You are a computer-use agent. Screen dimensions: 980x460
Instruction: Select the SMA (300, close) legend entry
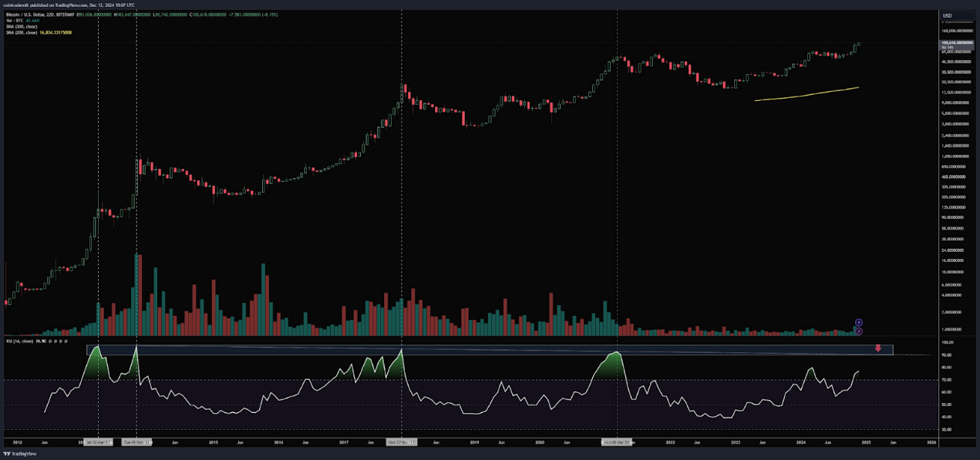tap(21, 26)
